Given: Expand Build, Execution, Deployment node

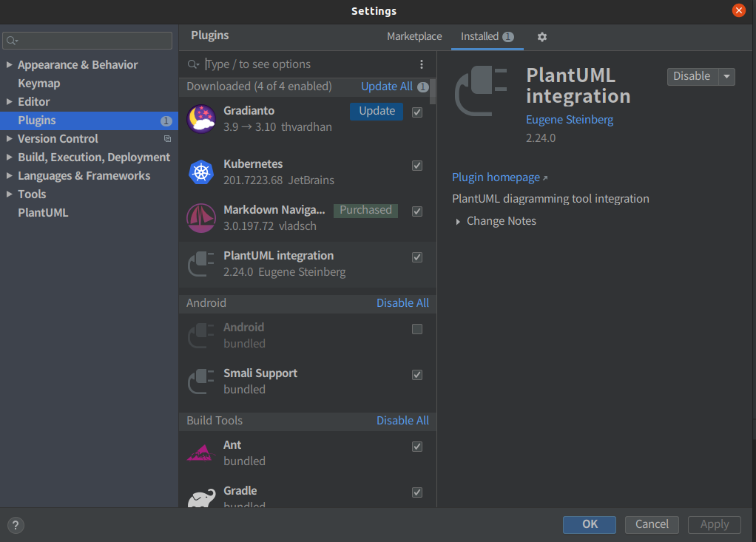Looking at the screenshot, I should [x=9, y=157].
